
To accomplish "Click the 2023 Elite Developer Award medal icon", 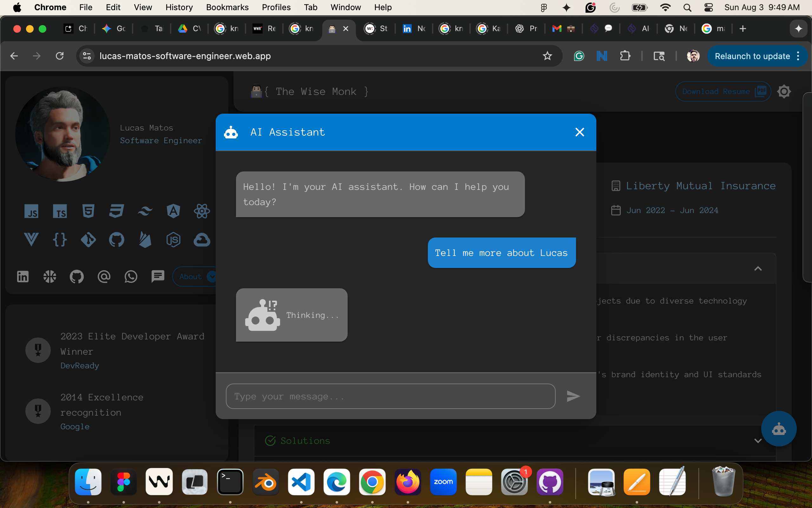I will [x=38, y=350].
